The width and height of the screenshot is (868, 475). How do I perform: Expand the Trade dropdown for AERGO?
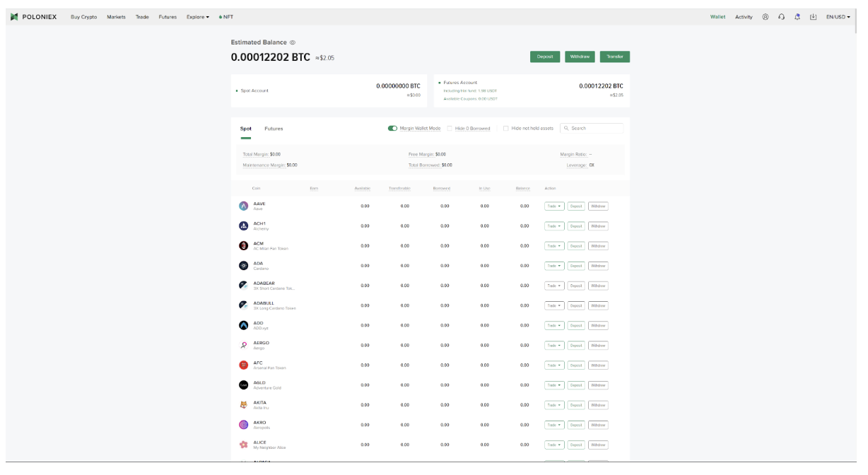(x=554, y=346)
